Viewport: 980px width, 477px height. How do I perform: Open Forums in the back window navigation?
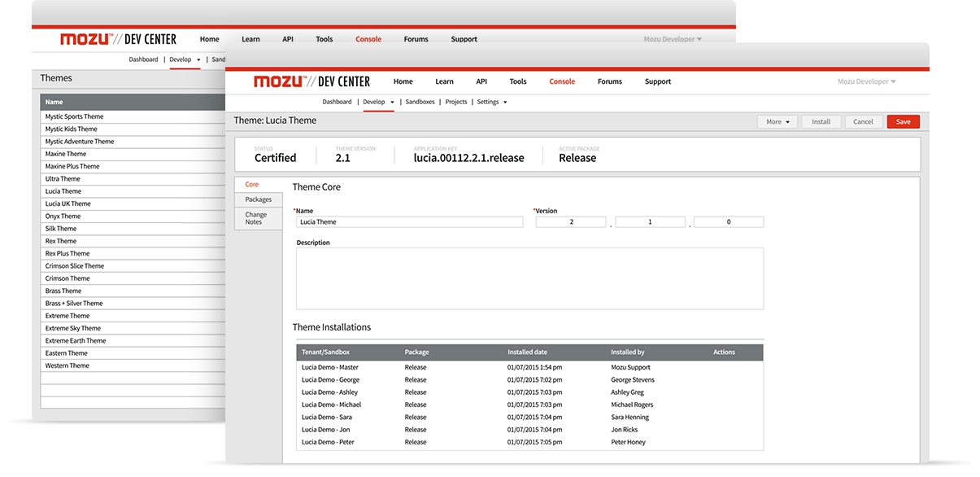click(x=416, y=39)
